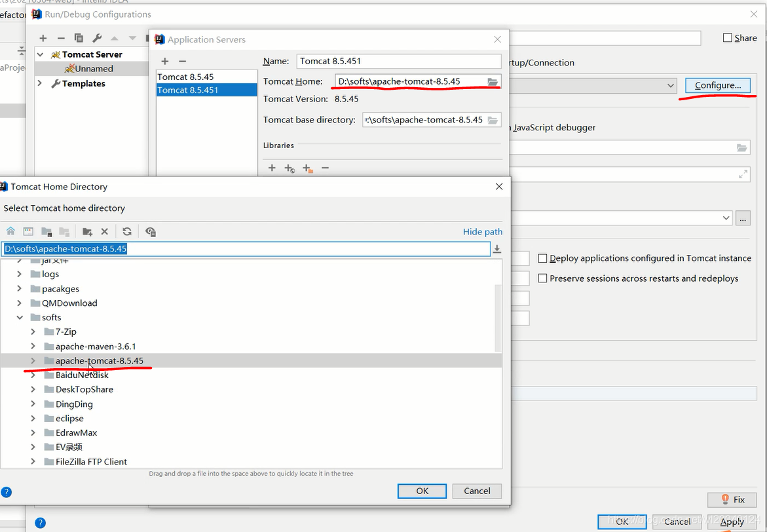Image resolution: width=767 pixels, height=532 pixels.
Task: Select Tomcat 8.5.451 in server list
Action: click(207, 90)
